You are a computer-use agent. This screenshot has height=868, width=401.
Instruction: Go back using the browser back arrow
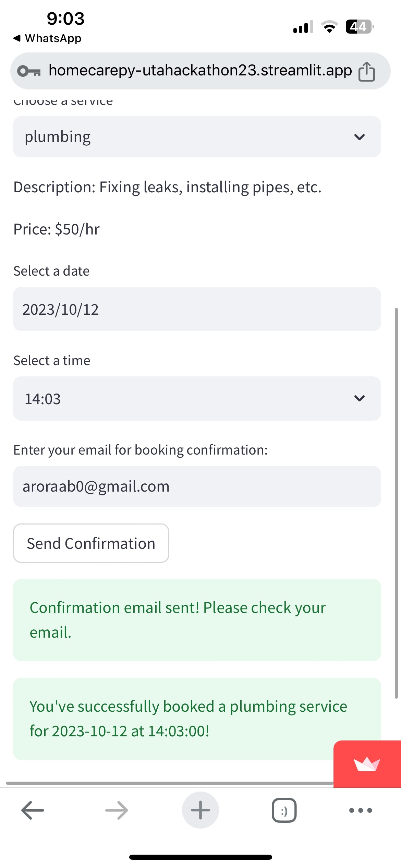(x=33, y=810)
